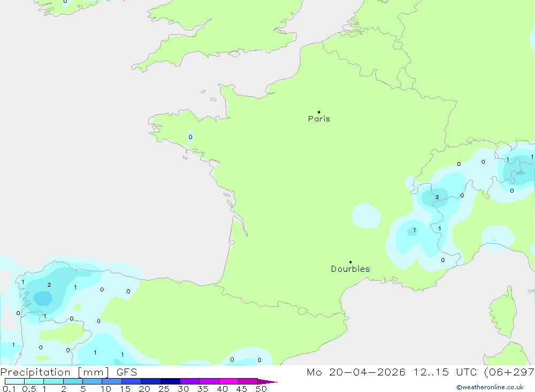
Task: Select the 15–20 mm legend swatch
Action: pos(131,381)
